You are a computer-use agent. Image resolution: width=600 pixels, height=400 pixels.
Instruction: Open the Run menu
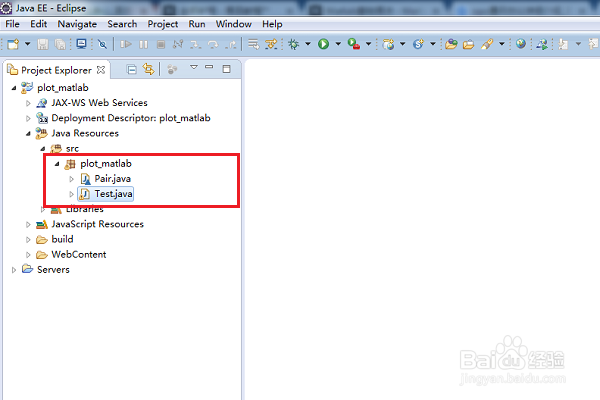tap(197, 24)
